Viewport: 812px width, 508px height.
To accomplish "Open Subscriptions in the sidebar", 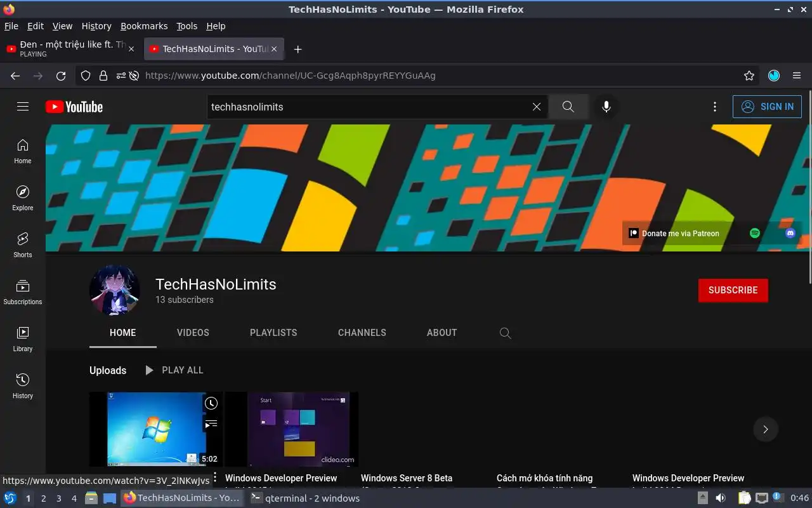I will (x=23, y=293).
